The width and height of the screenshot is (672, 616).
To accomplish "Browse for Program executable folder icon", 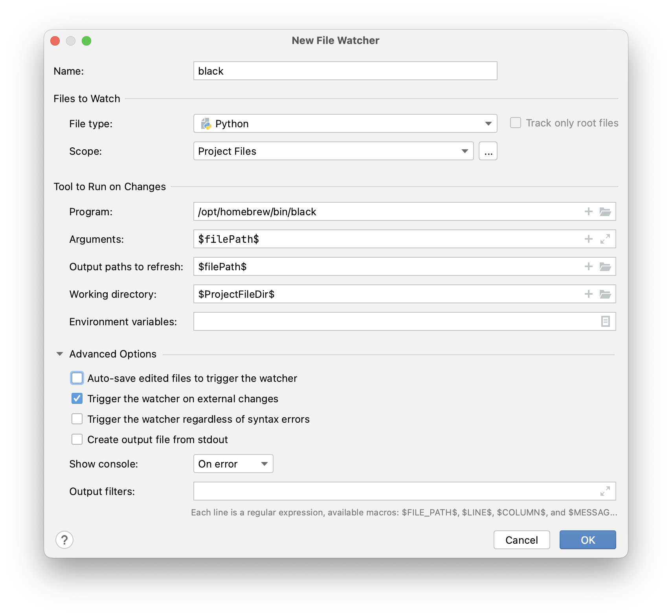I will pyautogui.click(x=605, y=212).
